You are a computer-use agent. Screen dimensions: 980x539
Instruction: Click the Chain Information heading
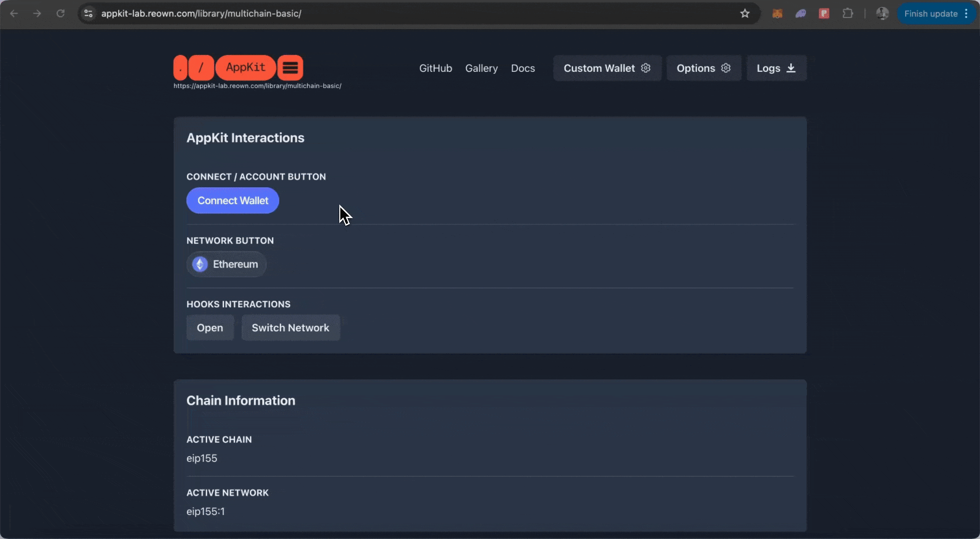(241, 400)
